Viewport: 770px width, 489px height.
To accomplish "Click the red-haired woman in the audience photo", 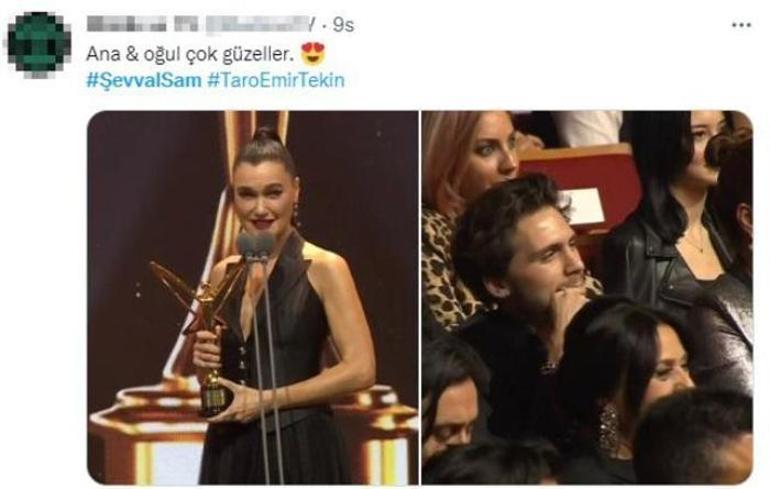I will pos(469,162).
